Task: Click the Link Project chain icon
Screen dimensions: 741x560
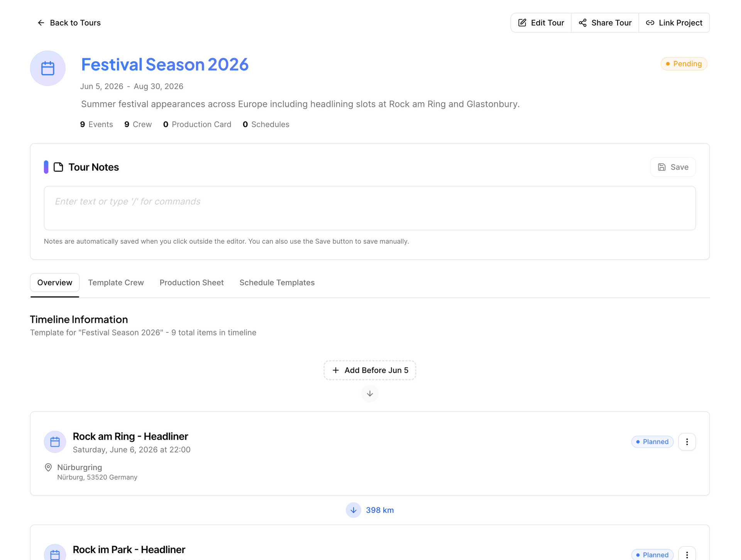Action: (650, 23)
